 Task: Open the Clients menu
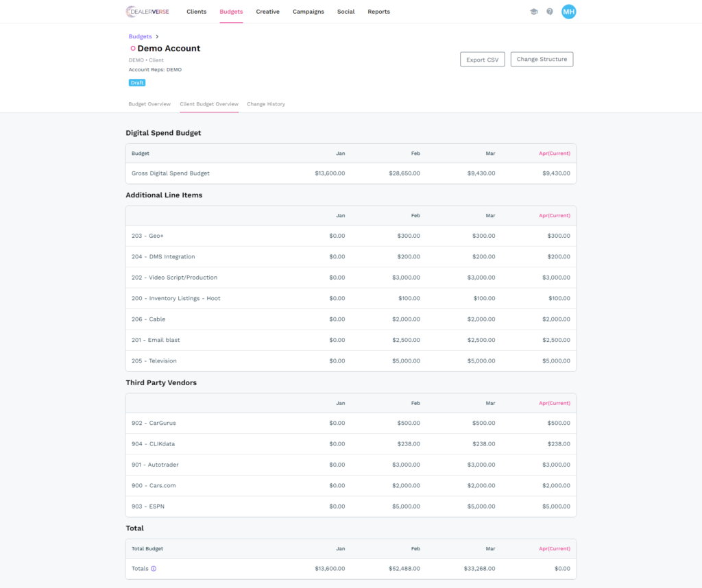(x=196, y=12)
